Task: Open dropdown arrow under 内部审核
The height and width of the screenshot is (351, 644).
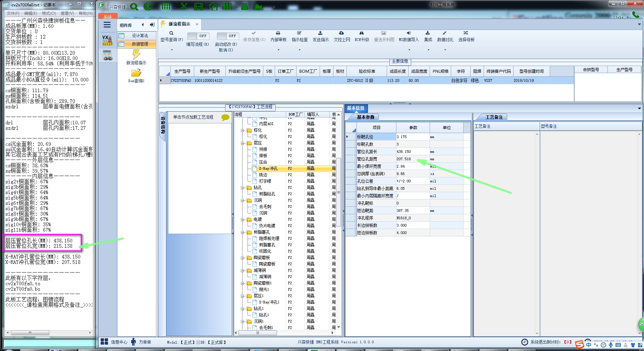Action: 278,50
